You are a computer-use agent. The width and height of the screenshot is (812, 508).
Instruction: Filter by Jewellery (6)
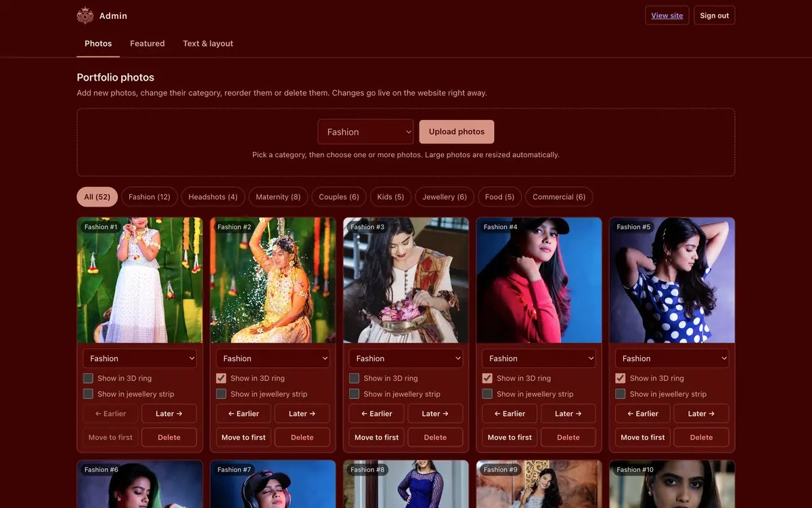[445, 197]
